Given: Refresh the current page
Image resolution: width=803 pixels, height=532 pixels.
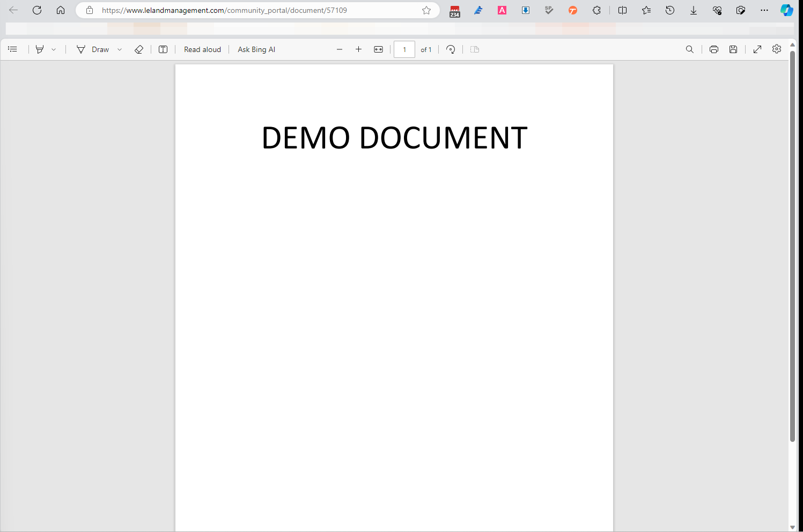Looking at the screenshot, I should click(x=37, y=10).
